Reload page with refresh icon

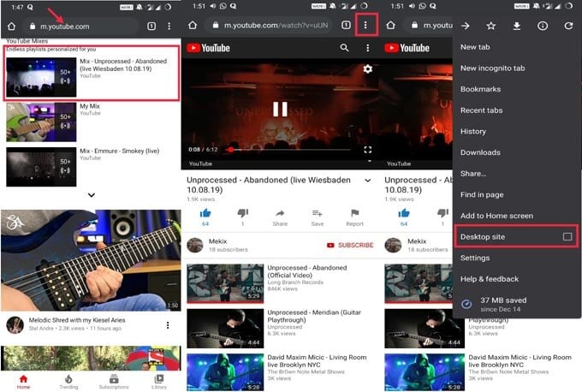[568, 26]
